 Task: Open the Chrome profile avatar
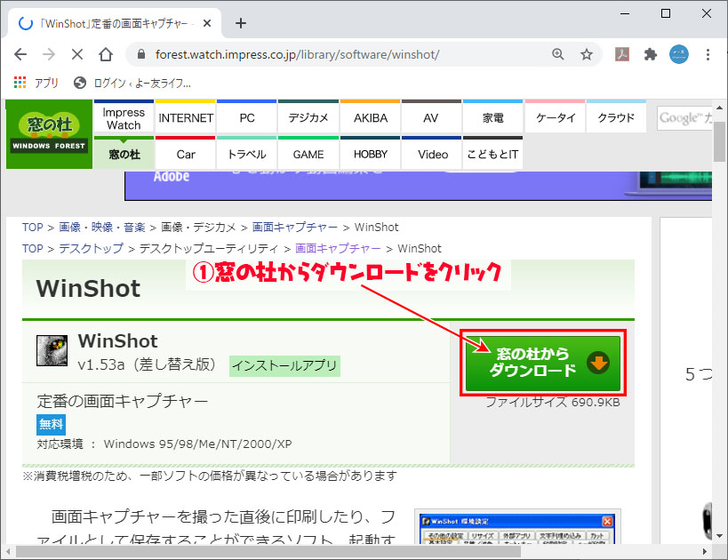(679, 54)
